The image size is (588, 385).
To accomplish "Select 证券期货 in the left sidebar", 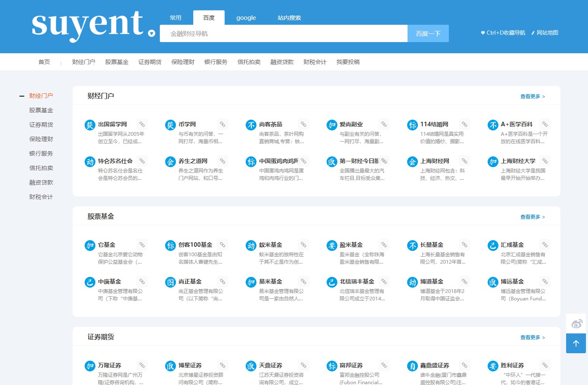I will 41,125.
